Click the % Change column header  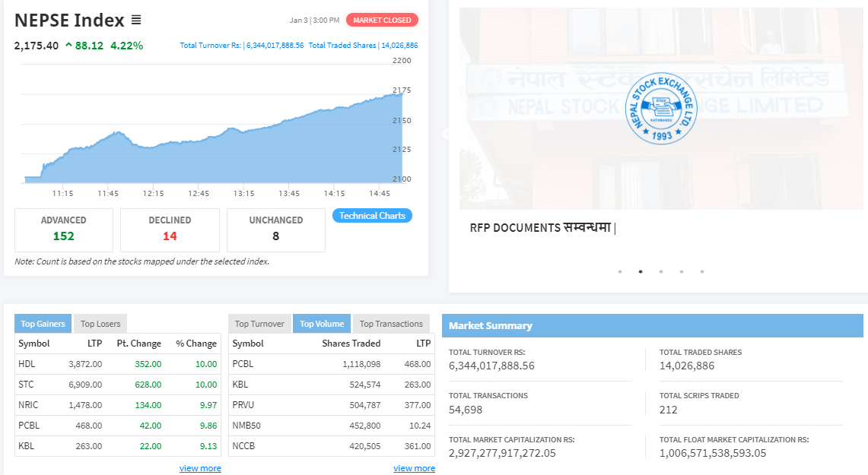[196, 344]
